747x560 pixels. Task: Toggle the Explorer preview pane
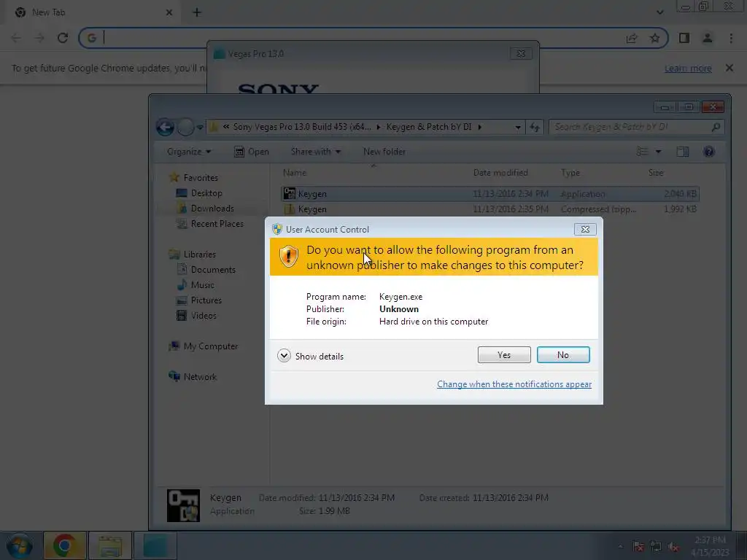click(683, 152)
